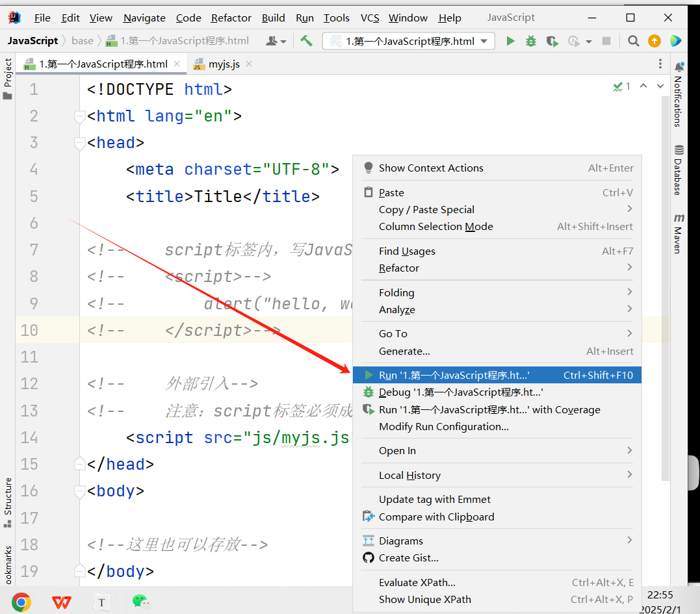Click the colorful JetBrains Toolbox icon
This screenshot has width=700, height=614.
[x=676, y=41]
